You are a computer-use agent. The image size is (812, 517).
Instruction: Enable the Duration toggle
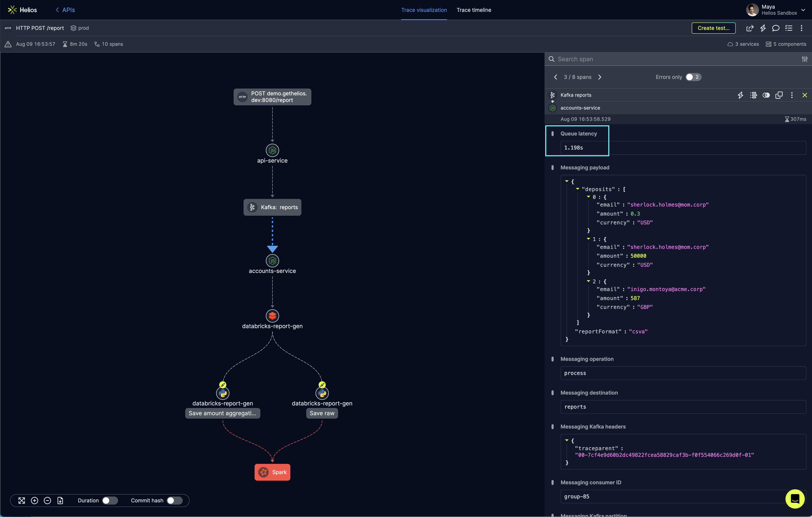click(110, 501)
